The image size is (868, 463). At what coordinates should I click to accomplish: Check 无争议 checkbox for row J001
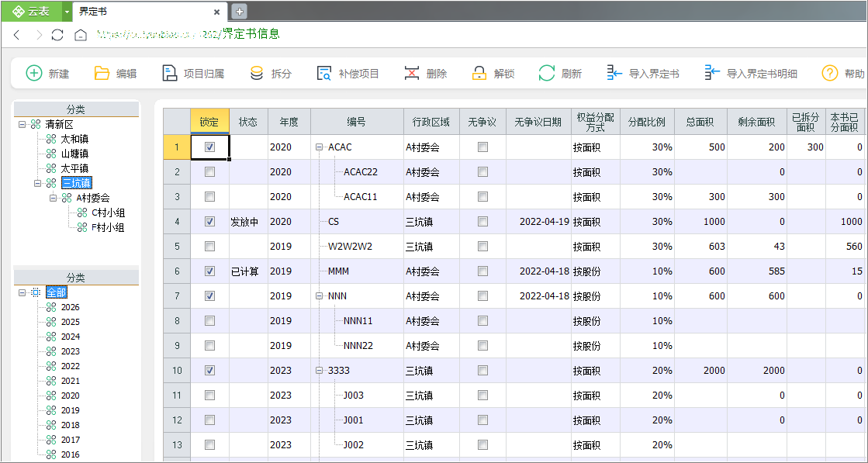(x=483, y=420)
